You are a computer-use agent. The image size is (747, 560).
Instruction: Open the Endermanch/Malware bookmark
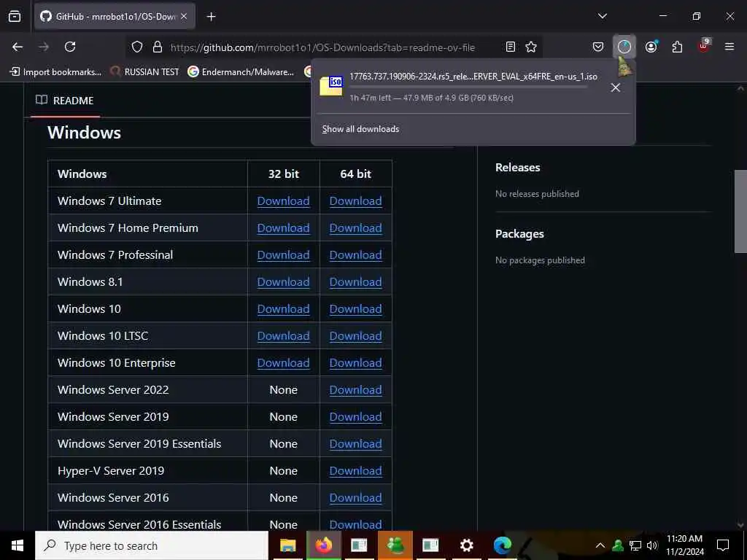241,72
